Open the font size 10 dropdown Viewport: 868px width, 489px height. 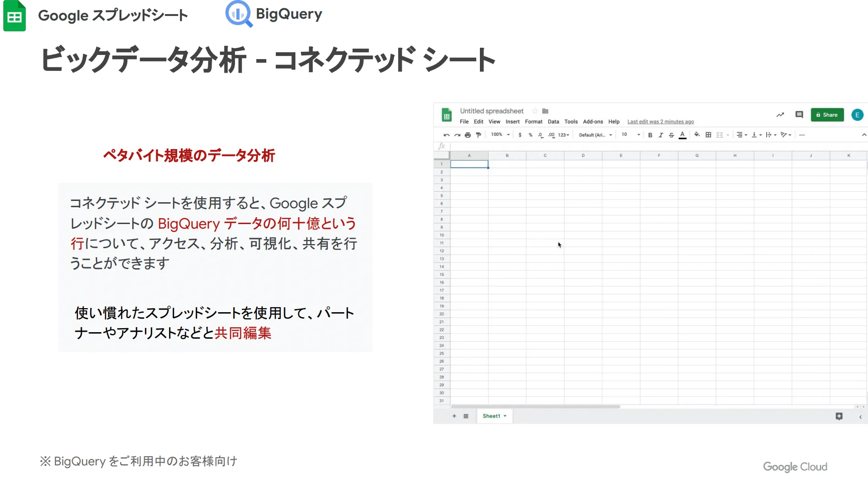click(x=631, y=135)
